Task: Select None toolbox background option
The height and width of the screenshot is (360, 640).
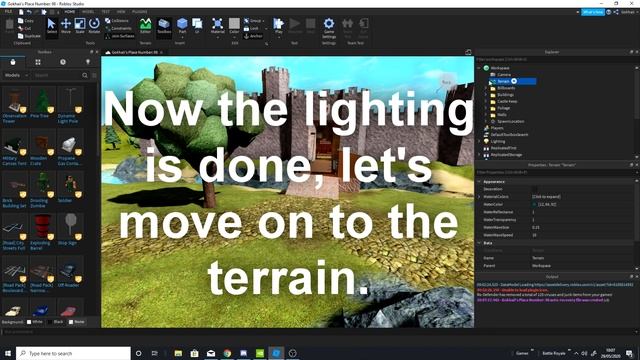Action: [x=76, y=322]
